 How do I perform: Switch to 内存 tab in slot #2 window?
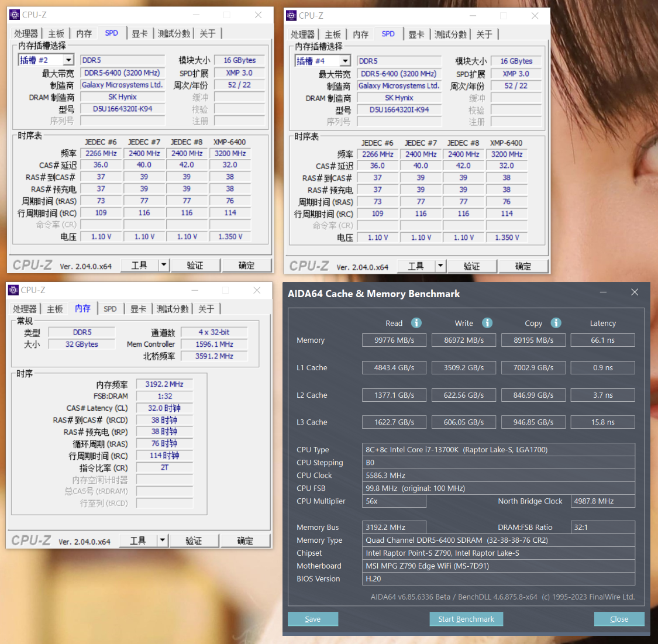pyautogui.click(x=84, y=33)
